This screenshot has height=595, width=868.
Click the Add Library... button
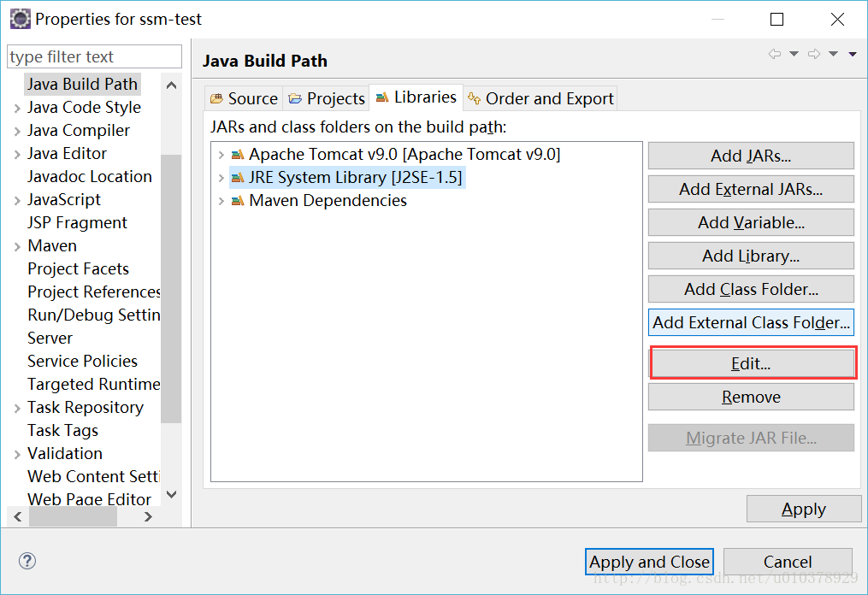tap(751, 255)
